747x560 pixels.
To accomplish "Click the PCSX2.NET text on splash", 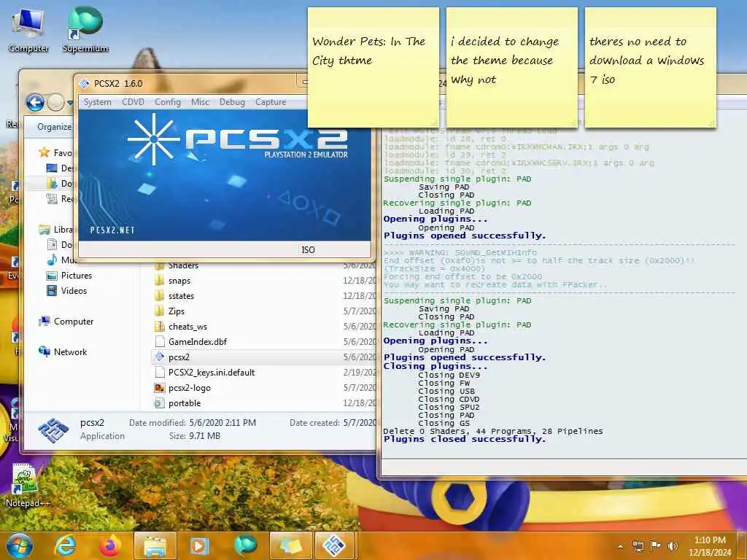I will pos(112,230).
